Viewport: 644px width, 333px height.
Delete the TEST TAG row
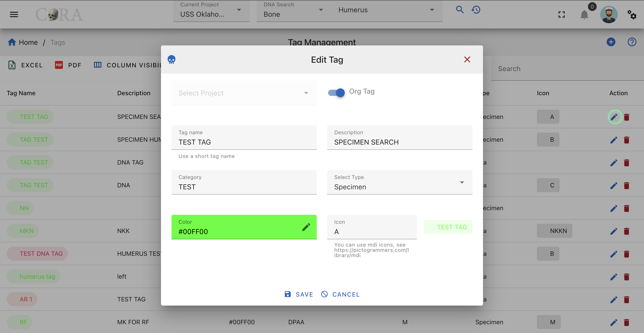[x=626, y=117]
